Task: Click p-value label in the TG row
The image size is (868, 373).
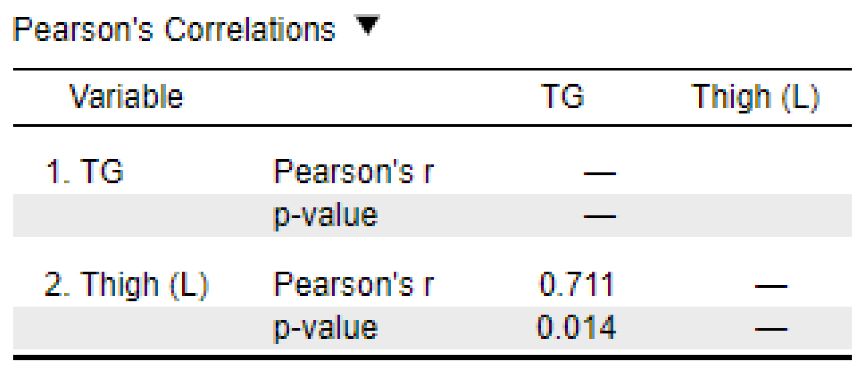Action: 326,215
